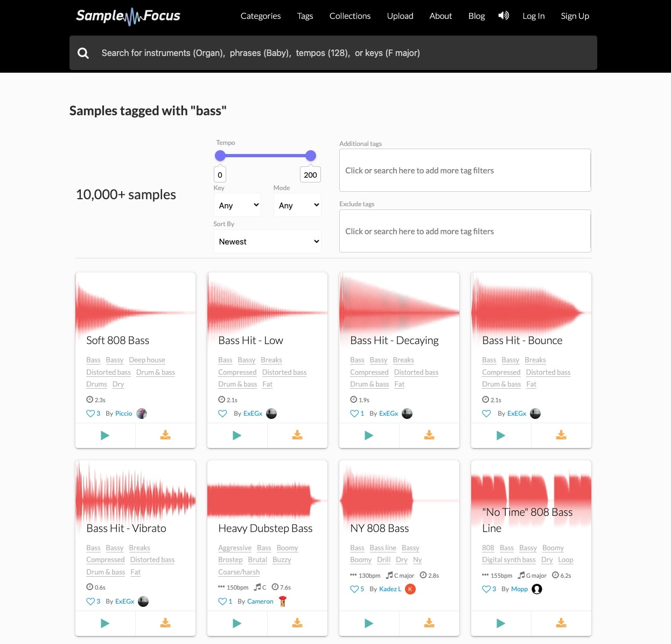Play the Bass Hit - Vibrato sample
The image size is (671, 644).
tap(105, 624)
